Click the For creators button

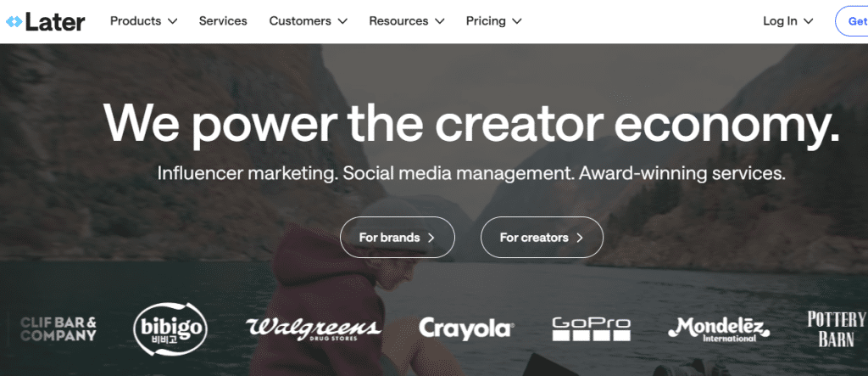click(542, 238)
